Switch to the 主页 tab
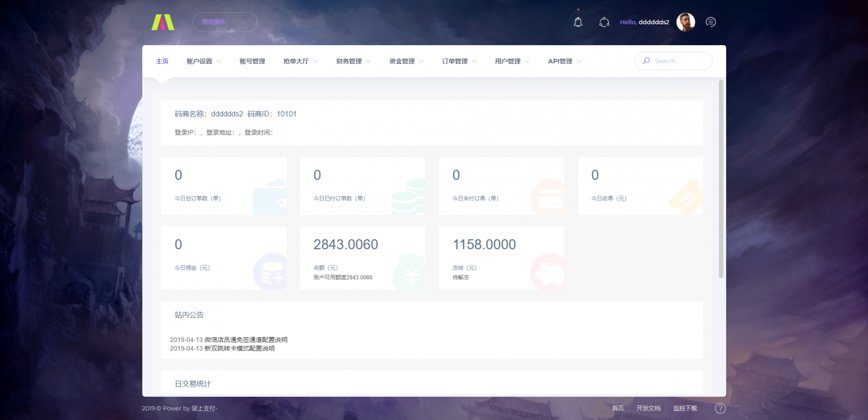 coord(162,60)
